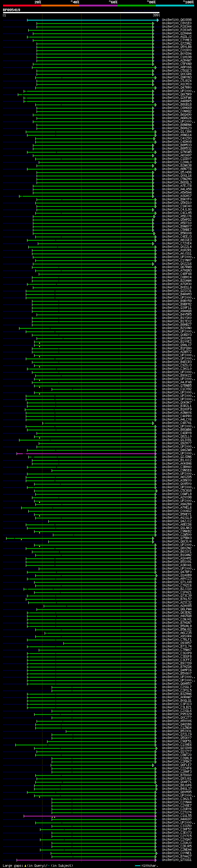The image size is (197, 868).
Task: Select the UniRef100_C5GQC3 hit label
Action: coord(177,71)
